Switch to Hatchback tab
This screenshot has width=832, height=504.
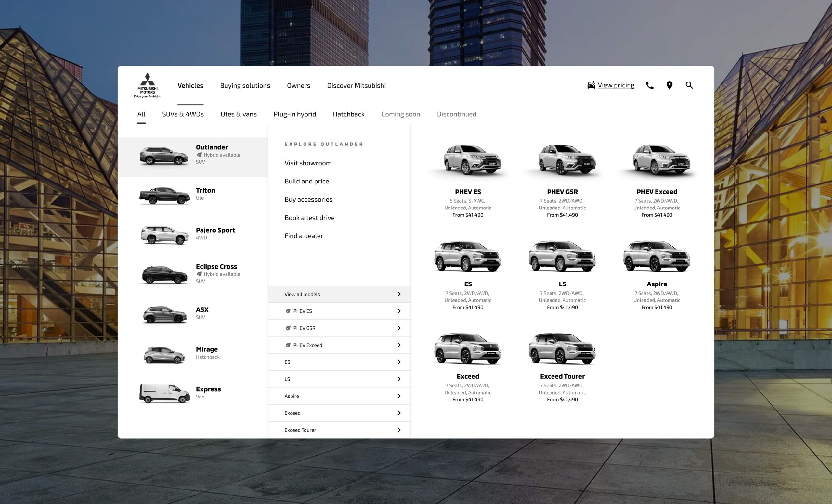348,114
